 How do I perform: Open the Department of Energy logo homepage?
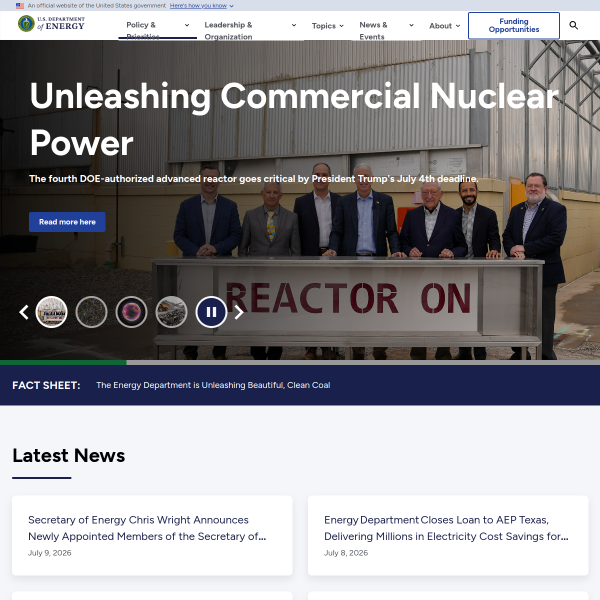(x=51, y=24)
